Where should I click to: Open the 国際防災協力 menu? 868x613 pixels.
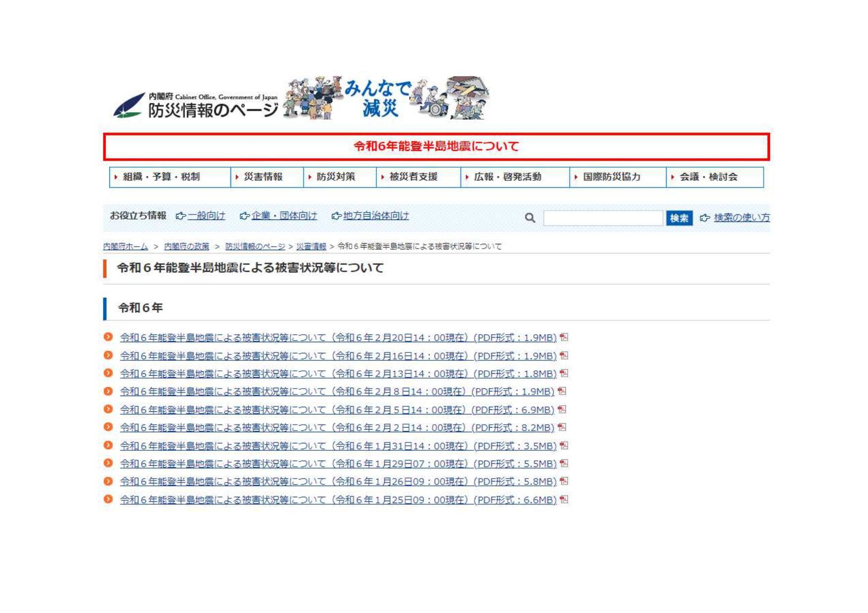(618, 177)
